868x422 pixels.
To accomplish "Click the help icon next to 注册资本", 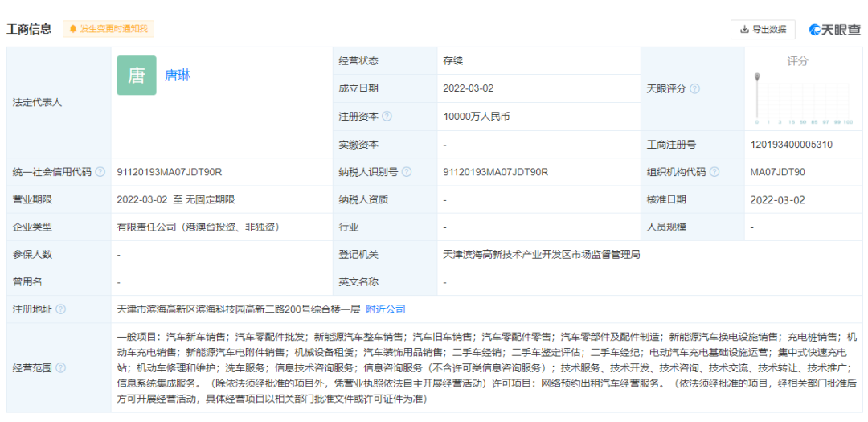I will [387, 117].
